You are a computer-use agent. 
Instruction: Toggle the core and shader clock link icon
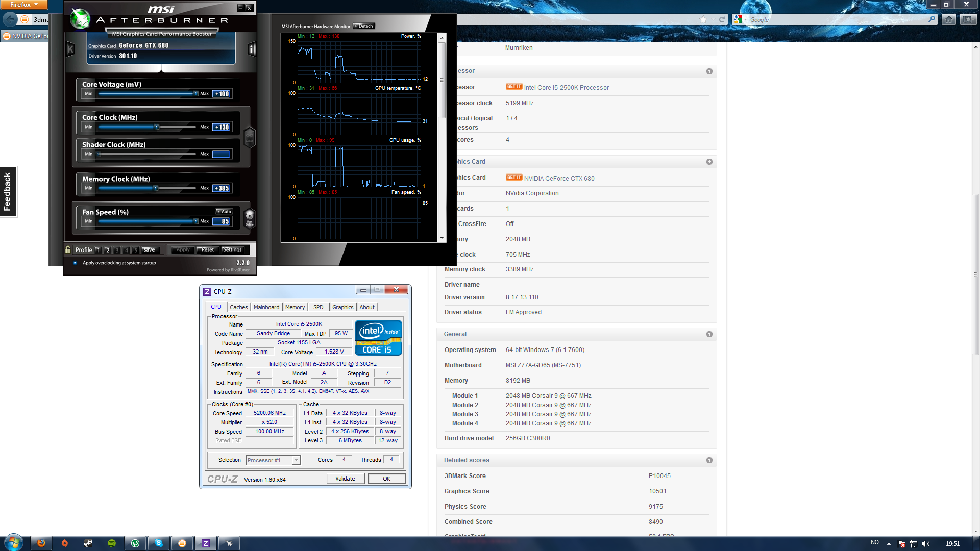pyautogui.click(x=250, y=137)
